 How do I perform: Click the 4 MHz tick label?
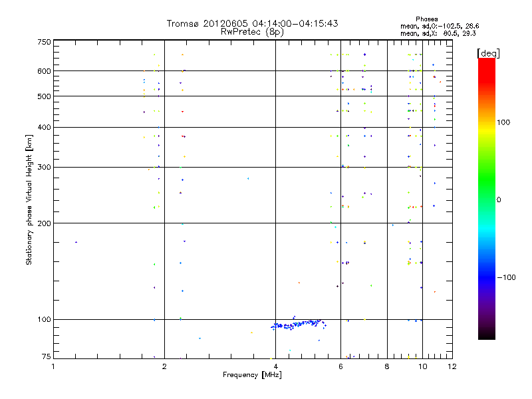[x=276, y=366]
